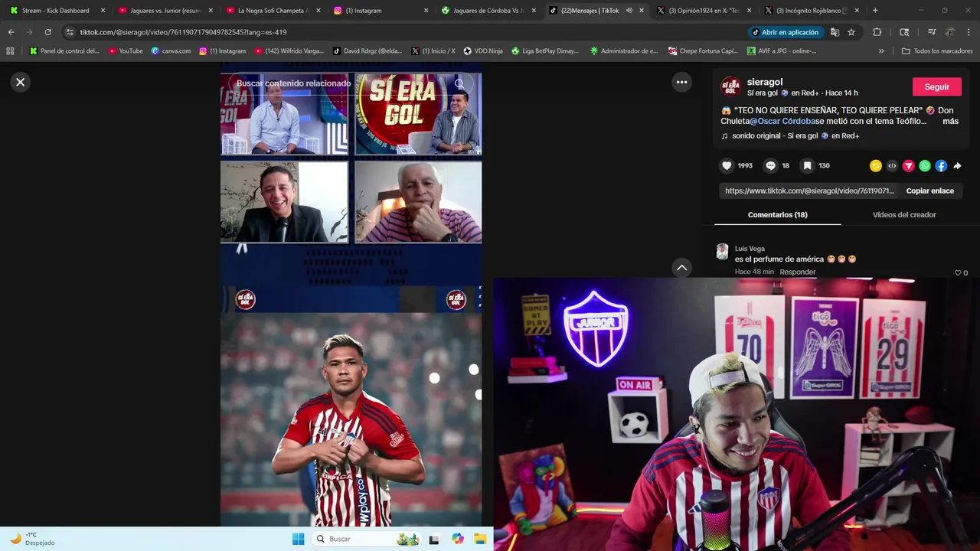Switch to La Negra Sofi Champeta tab
Screen dimensions: 980x551
pyautogui.click(x=273, y=11)
